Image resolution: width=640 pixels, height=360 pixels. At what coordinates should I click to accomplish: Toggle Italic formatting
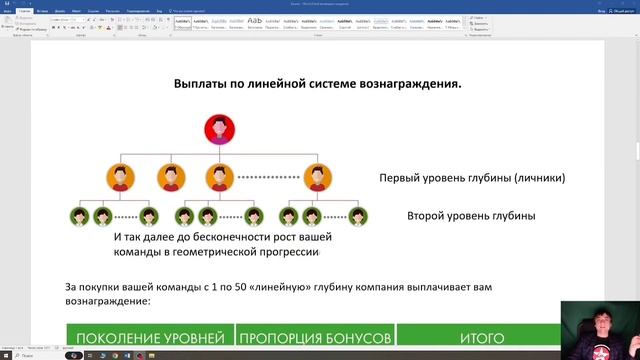(x=59, y=27)
